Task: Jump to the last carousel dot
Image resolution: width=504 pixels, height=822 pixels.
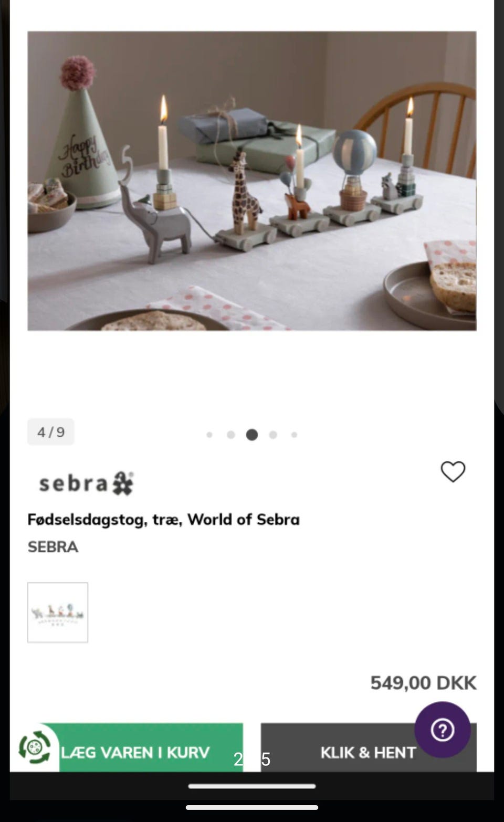Action: 295,435
